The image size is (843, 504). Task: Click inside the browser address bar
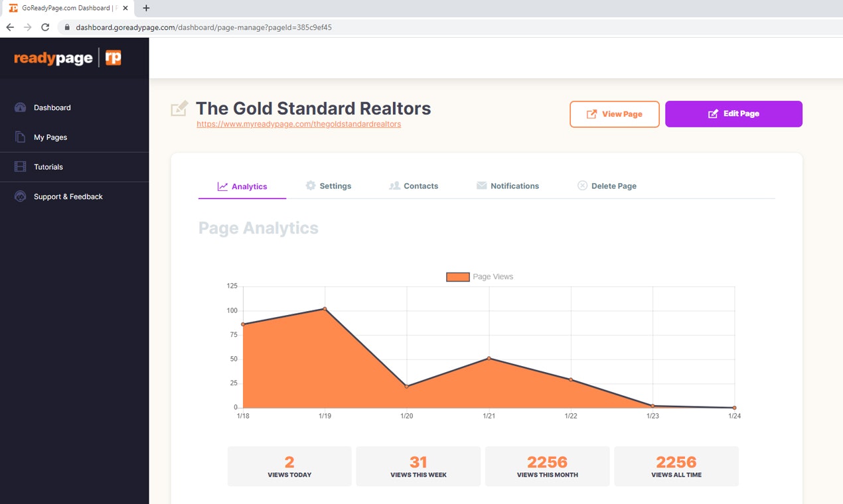[266, 28]
